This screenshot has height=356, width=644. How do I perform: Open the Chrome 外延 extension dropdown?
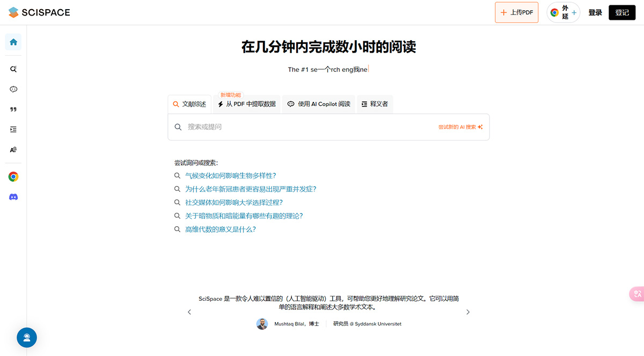click(562, 12)
